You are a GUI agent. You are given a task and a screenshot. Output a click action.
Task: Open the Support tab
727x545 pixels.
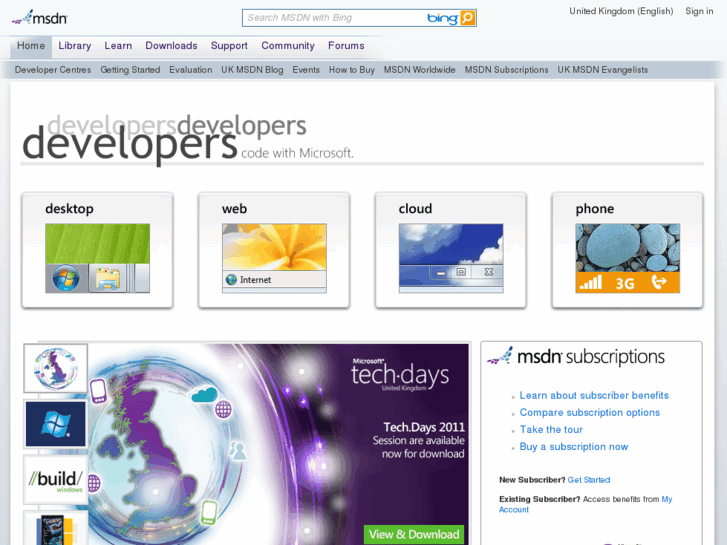pos(229,45)
